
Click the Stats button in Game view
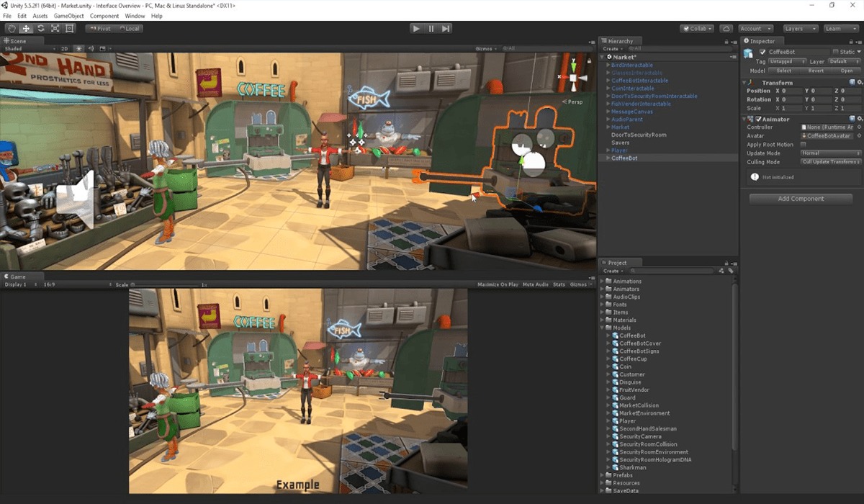pyautogui.click(x=559, y=284)
